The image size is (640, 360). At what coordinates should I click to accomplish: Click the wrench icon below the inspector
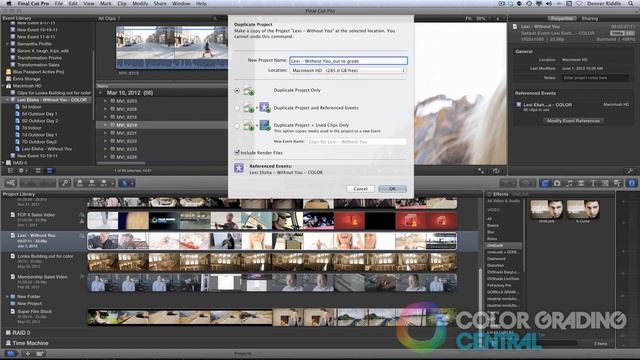[630, 171]
